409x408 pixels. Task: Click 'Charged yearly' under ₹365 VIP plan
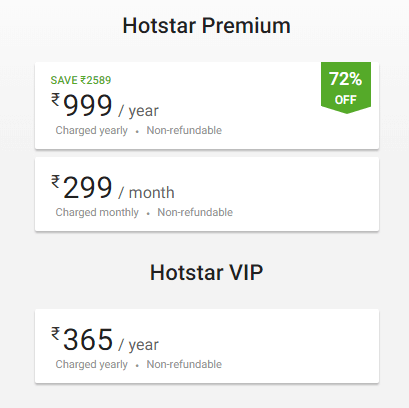[x=91, y=364]
